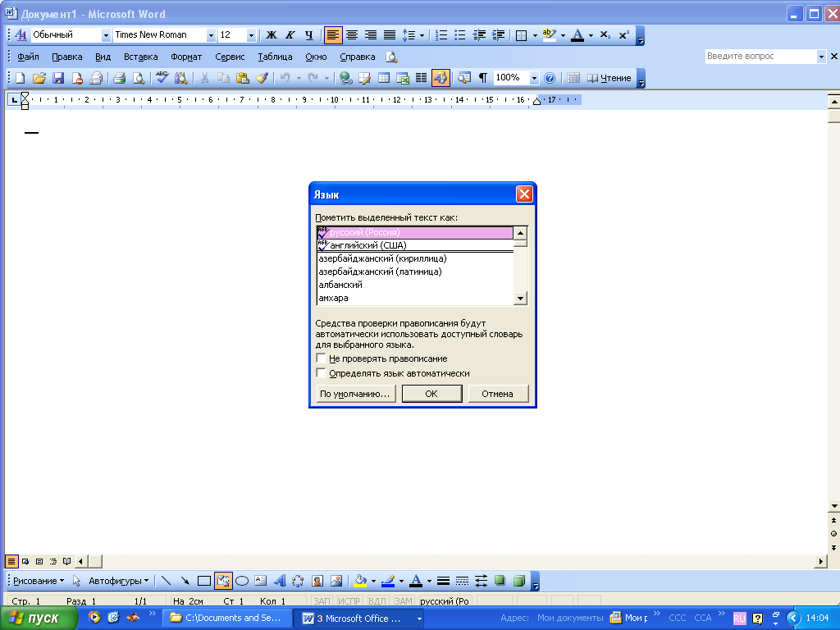Copy format with Format Painter brush

pyautogui.click(x=262, y=78)
